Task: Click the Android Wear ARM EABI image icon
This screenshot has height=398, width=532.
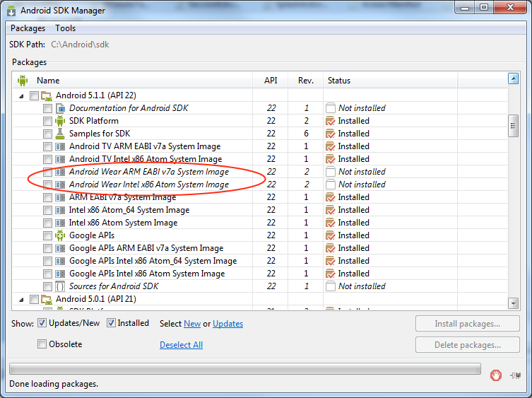Action: coord(60,172)
